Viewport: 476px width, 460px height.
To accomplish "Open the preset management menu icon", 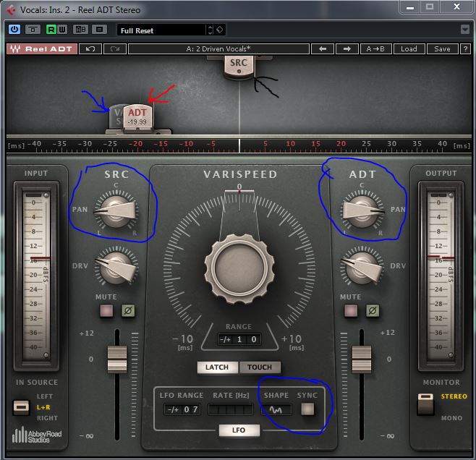I will [99, 30].
